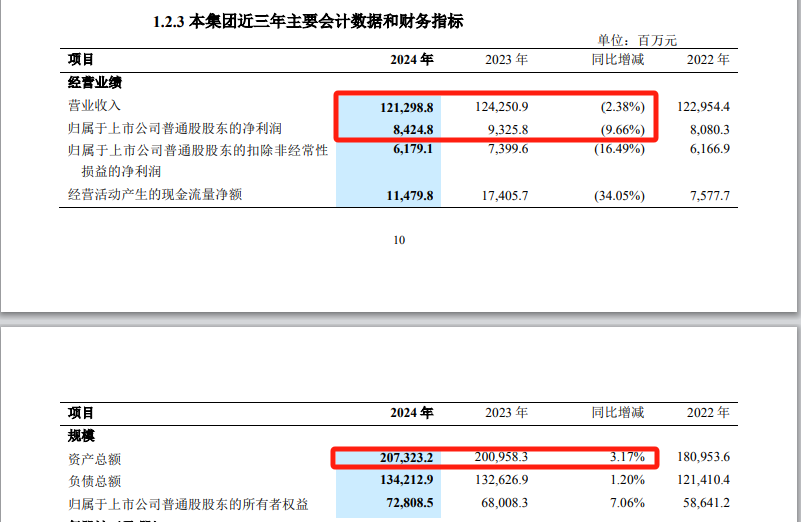This screenshot has height=522, width=801.
Task: Click the 同比增减 header in lower table
Action: pos(618,413)
